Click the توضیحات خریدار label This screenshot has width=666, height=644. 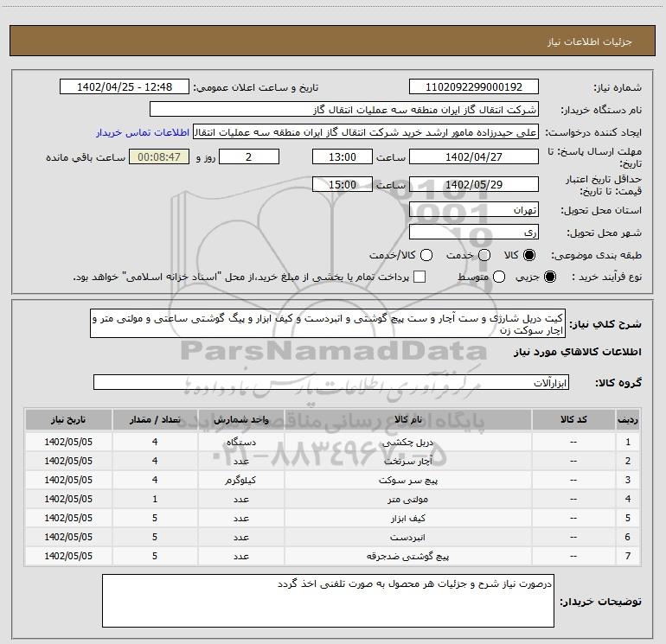[x=600, y=602]
